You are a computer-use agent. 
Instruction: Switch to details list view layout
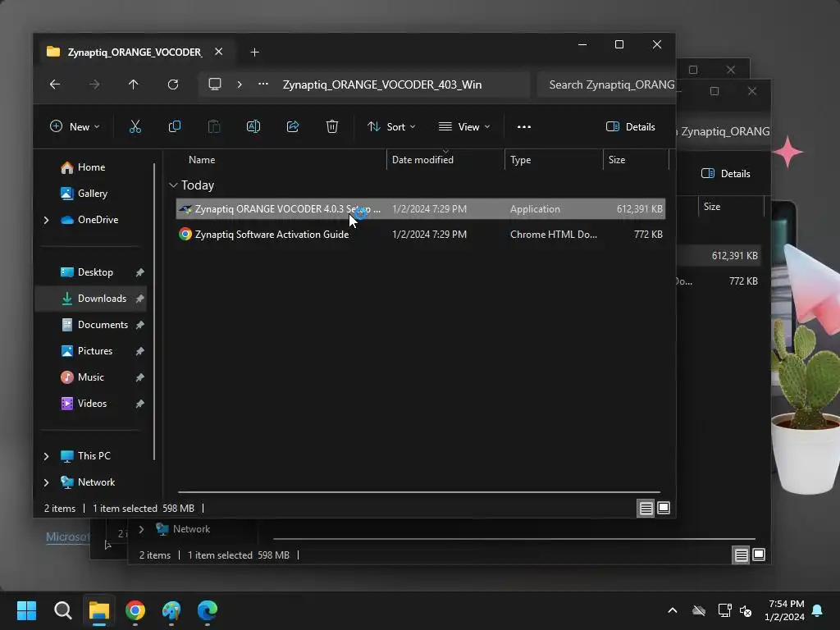pos(646,508)
